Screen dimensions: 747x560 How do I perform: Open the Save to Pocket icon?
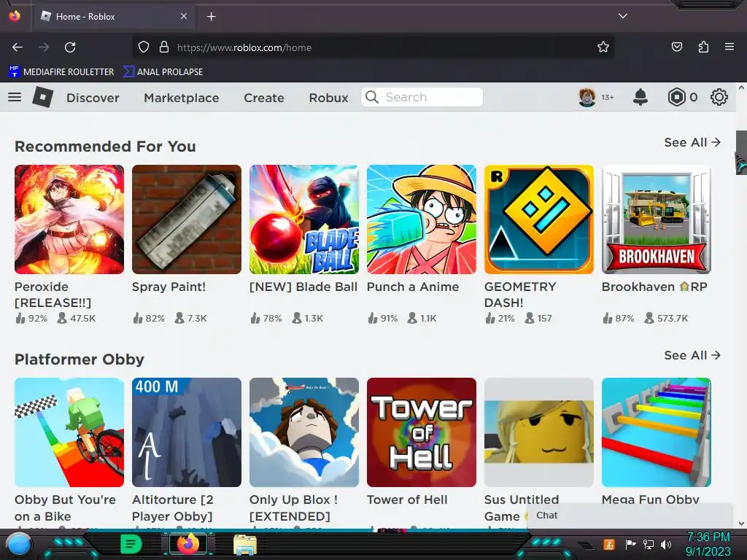click(677, 47)
